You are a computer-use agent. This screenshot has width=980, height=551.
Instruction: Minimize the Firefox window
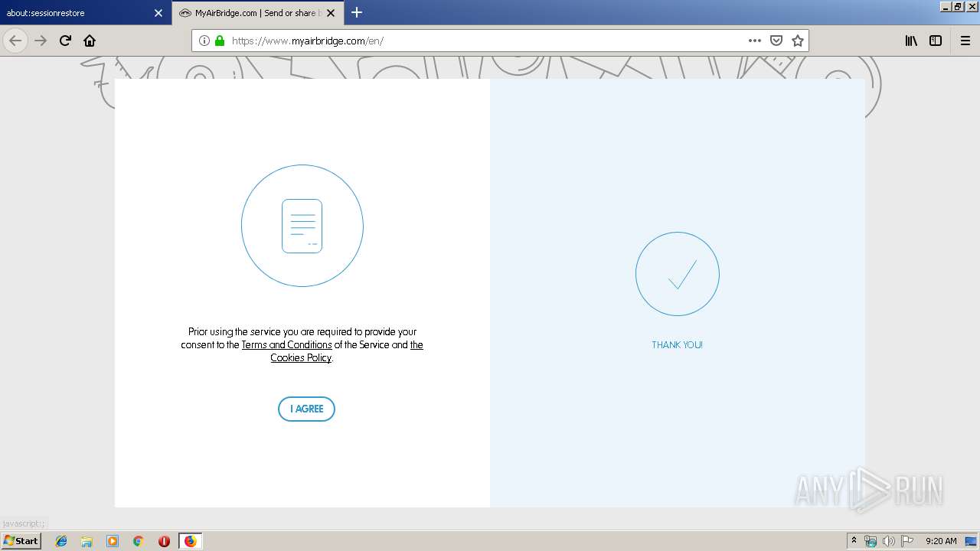point(946,6)
